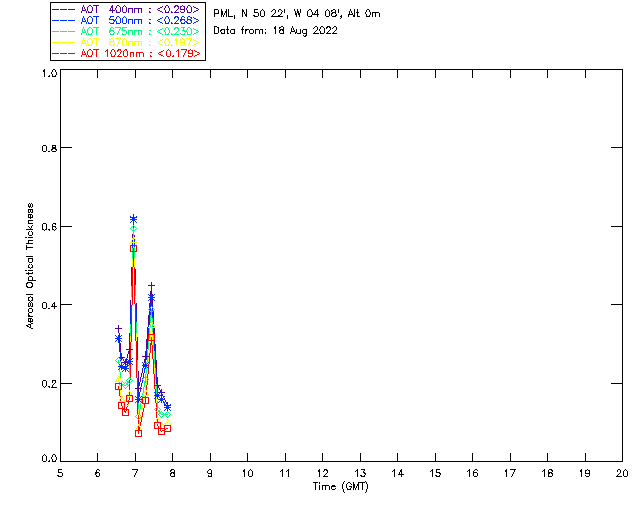
Task: Click the legend text 'AOT 675nm : <0.230>'
Action: pyautogui.click(x=140, y=31)
